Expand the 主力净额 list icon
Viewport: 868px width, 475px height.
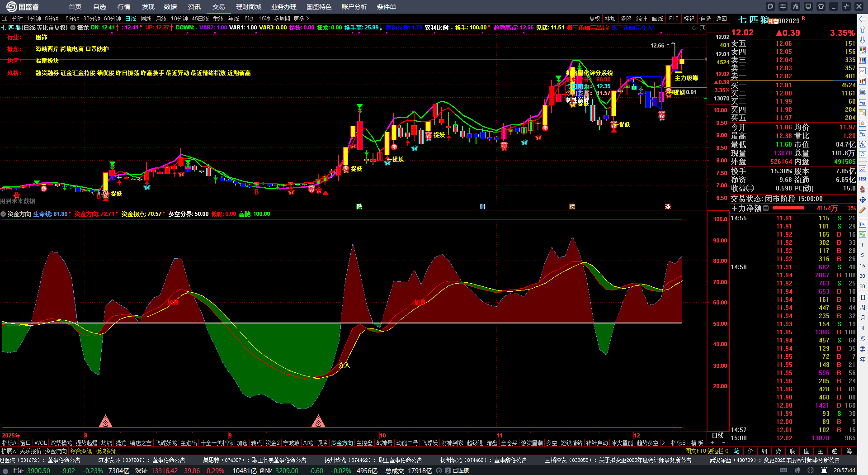[x=766, y=208]
